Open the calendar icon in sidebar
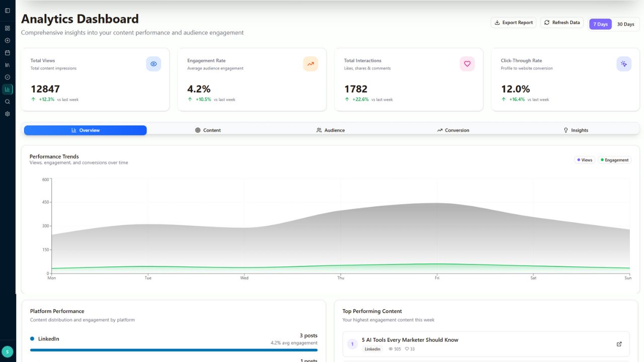Viewport: 644px width, 362px height. [8, 53]
